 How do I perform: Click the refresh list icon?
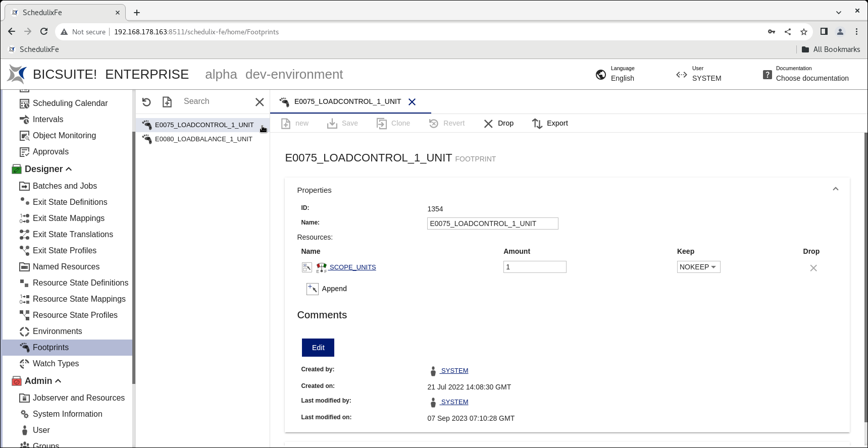(146, 102)
